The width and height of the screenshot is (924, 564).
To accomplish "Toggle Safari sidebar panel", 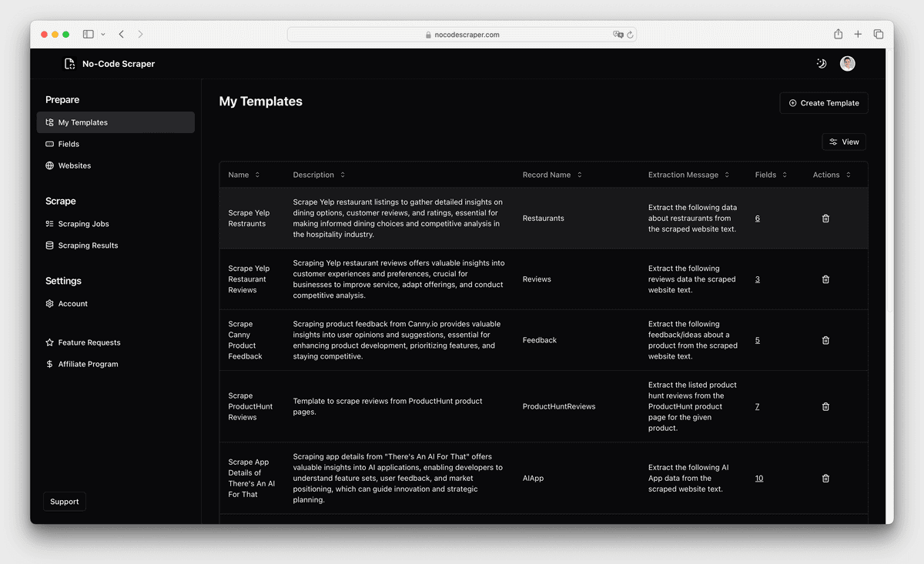I will [x=89, y=35].
